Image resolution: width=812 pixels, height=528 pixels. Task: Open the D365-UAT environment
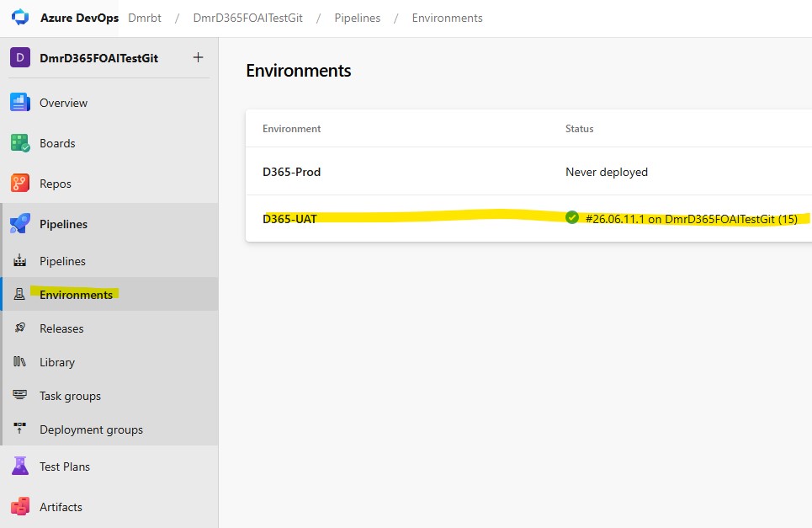[289, 219]
